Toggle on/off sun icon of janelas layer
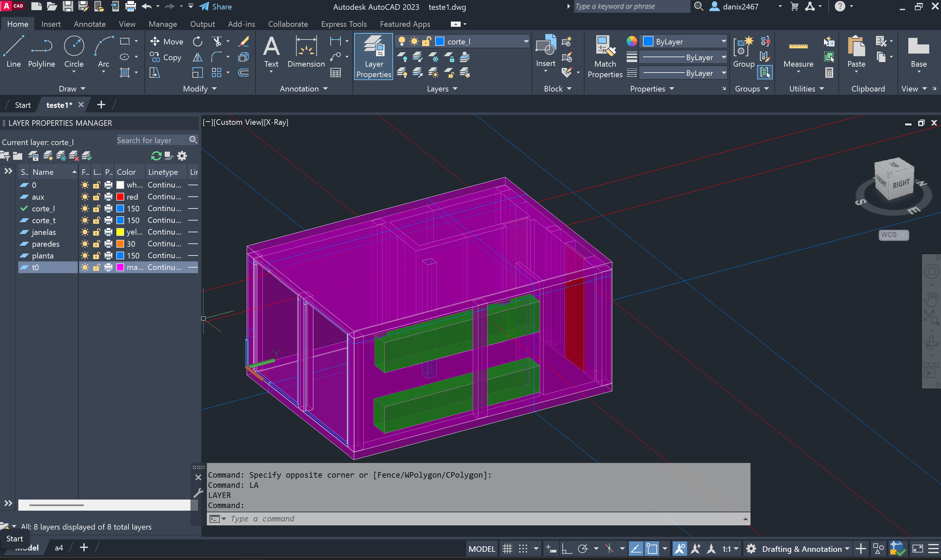 85,232
